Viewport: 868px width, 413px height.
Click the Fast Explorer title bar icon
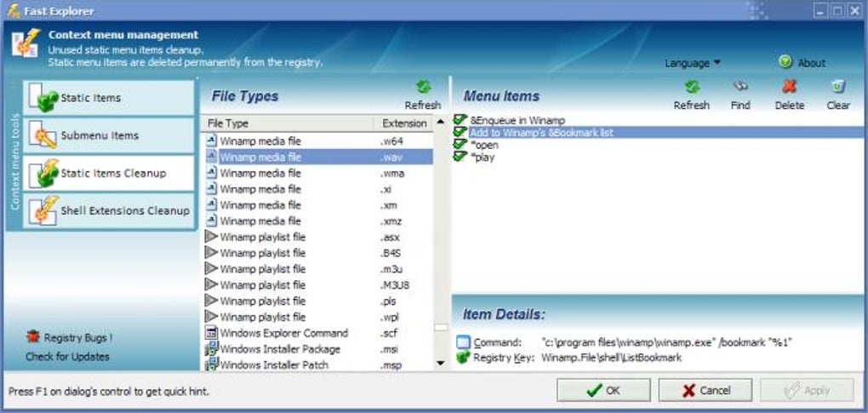click(14, 10)
